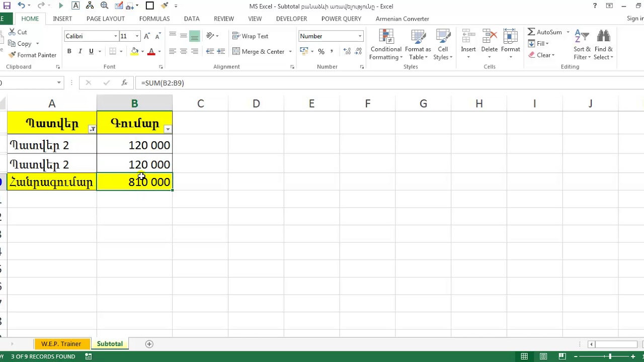The width and height of the screenshot is (644, 362).
Task: Click the Increase Indent icon
Action: [x=221, y=51]
